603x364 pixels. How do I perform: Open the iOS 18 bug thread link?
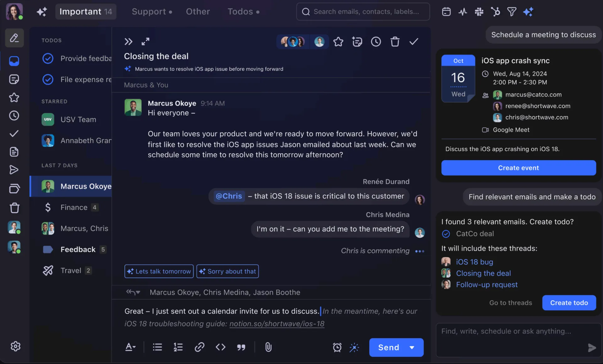point(474,262)
